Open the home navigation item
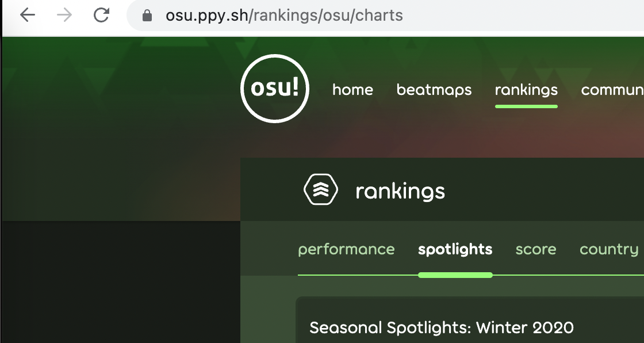 tap(352, 90)
